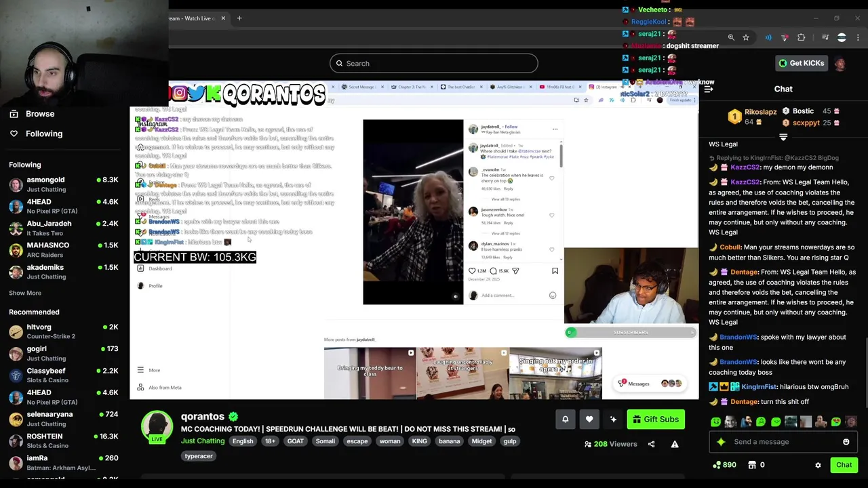Select the Somali tag
The height and width of the screenshot is (488, 868).
point(325,441)
